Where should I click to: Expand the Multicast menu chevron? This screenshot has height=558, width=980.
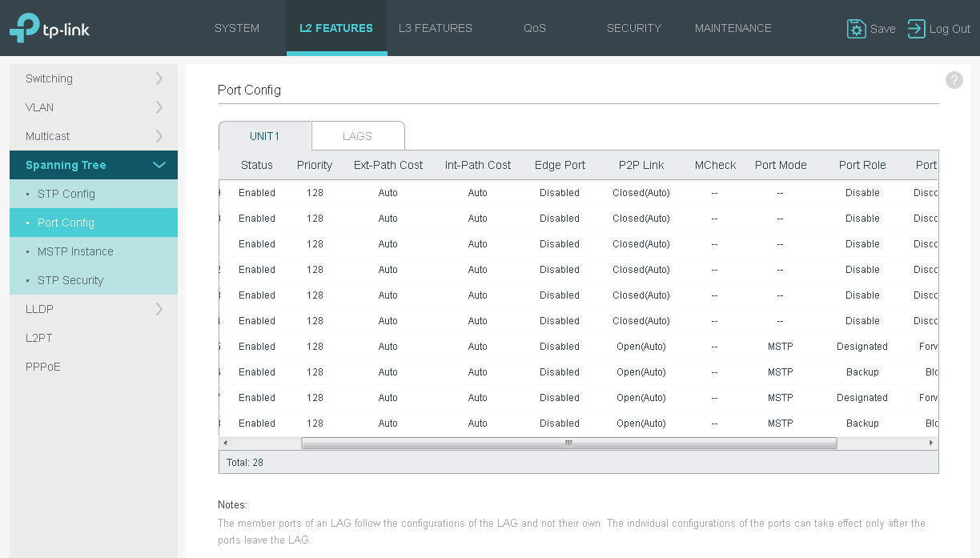click(x=159, y=136)
